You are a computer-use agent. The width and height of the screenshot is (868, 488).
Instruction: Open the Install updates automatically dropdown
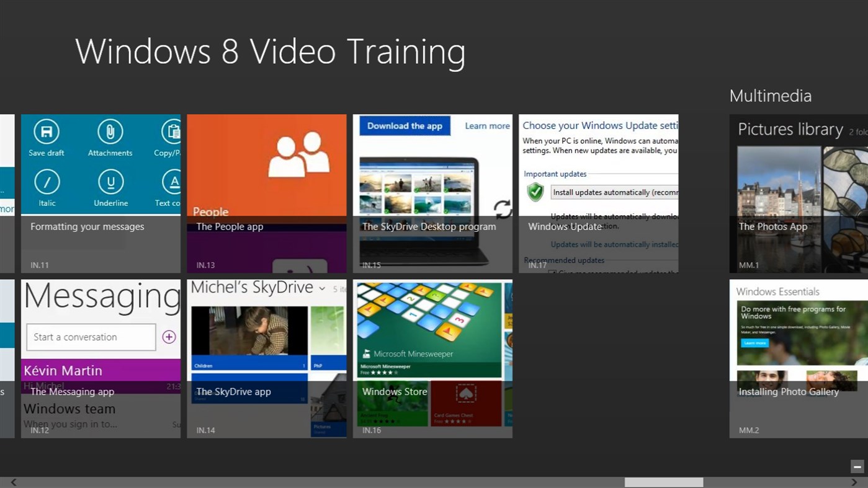point(614,192)
